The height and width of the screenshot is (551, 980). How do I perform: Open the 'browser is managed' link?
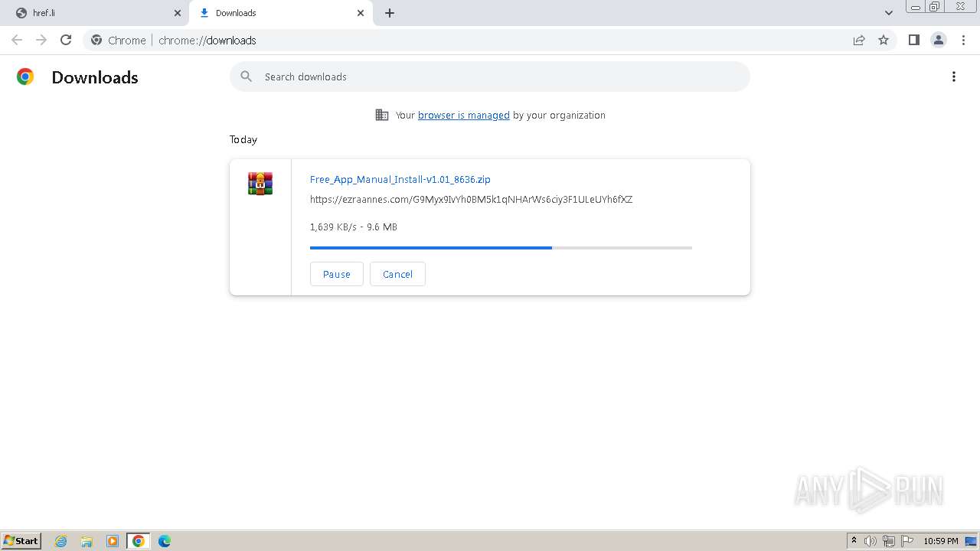(x=464, y=115)
